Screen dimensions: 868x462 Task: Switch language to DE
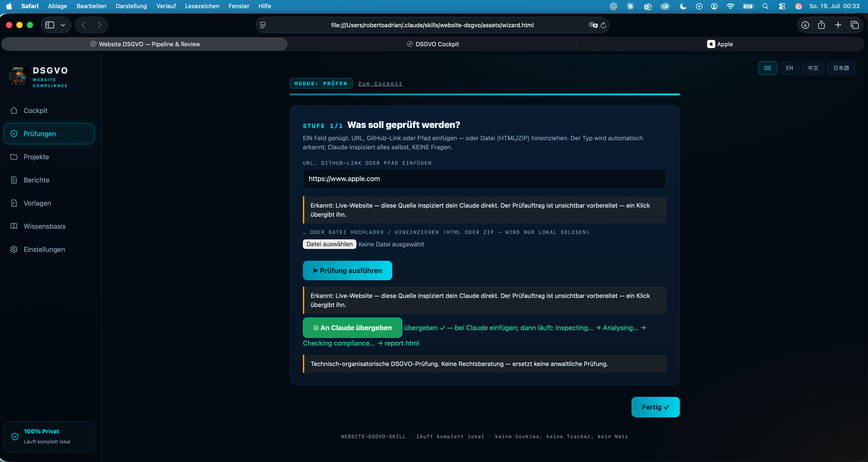(x=767, y=68)
